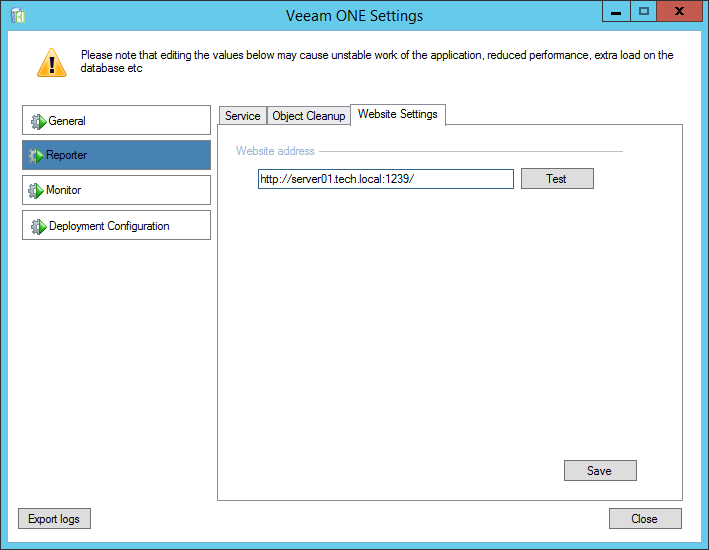Go to Deployment Configuration section
709x550 pixels.
[116, 225]
